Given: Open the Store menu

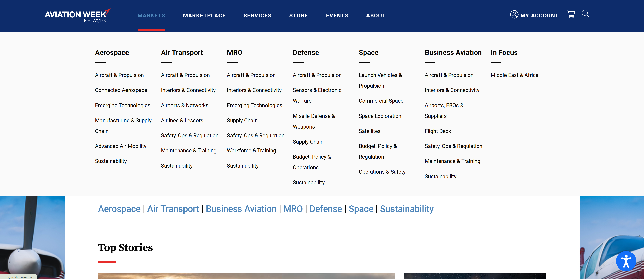Looking at the screenshot, I should coord(298,16).
